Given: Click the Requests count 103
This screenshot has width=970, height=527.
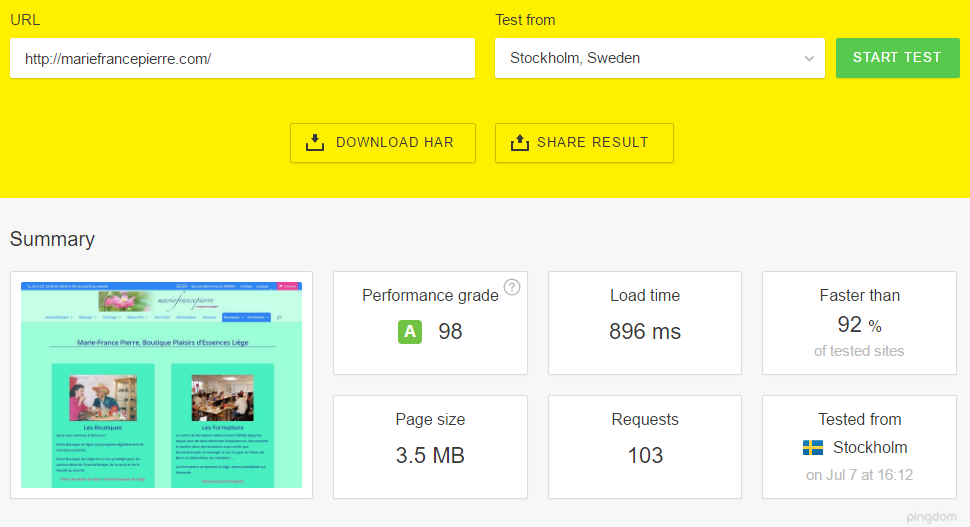Looking at the screenshot, I should click(645, 456).
